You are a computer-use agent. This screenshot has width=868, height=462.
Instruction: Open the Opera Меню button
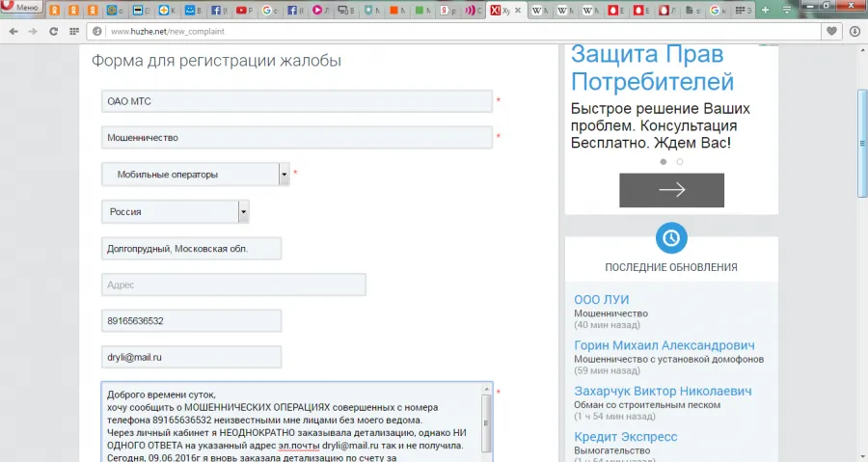21,7
